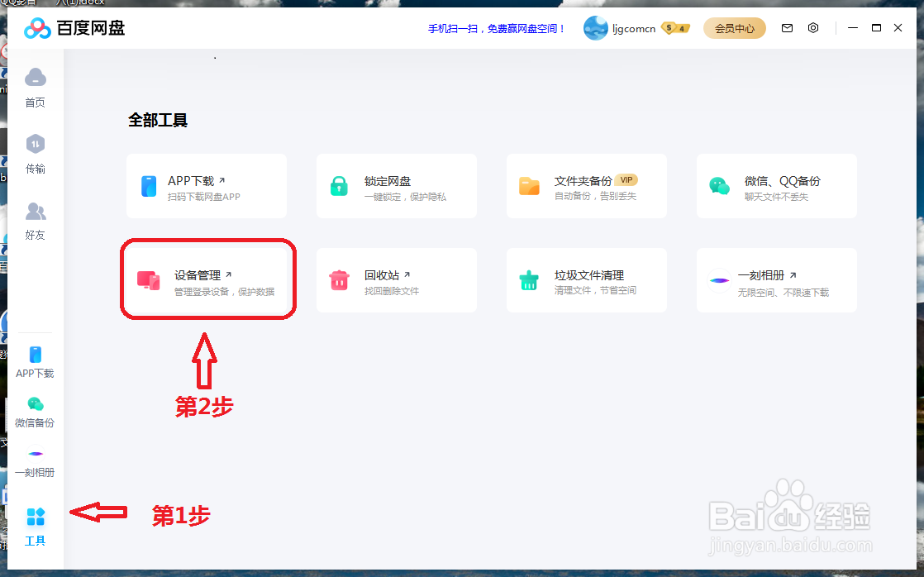Click the text 一键锁定，保护隐私
This screenshot has height=577, width=924.
click(x=406, y=197)
